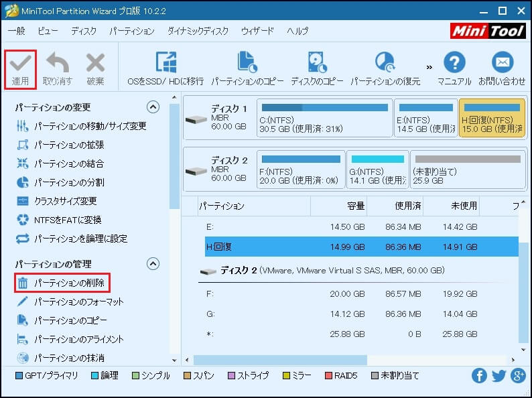Open the ウィザード menu
This screenshot has height=398, width=532.
click(257, 31)
